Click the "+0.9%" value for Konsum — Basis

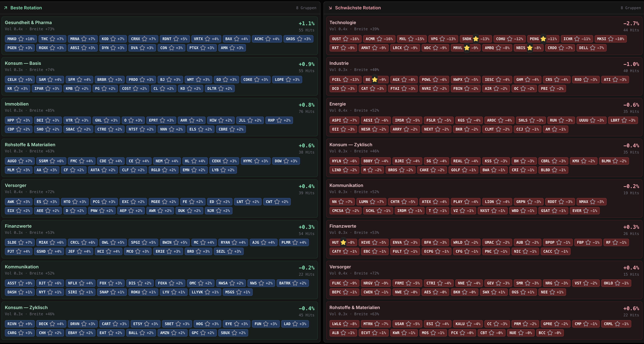pyautogui.click(x=306, y=64)
